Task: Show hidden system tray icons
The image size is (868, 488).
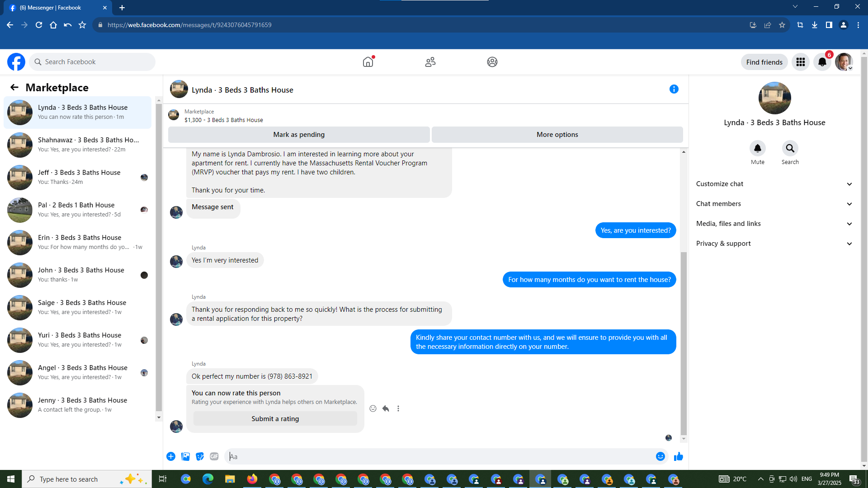Action: (761, 479)
